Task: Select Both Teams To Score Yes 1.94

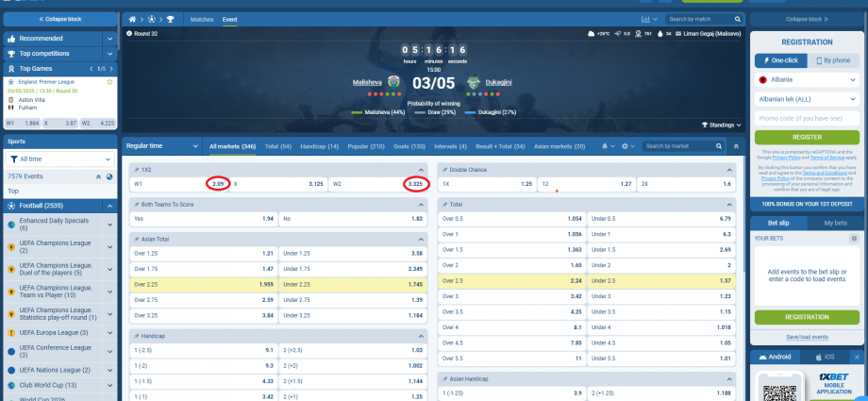Action: [203, 219]
